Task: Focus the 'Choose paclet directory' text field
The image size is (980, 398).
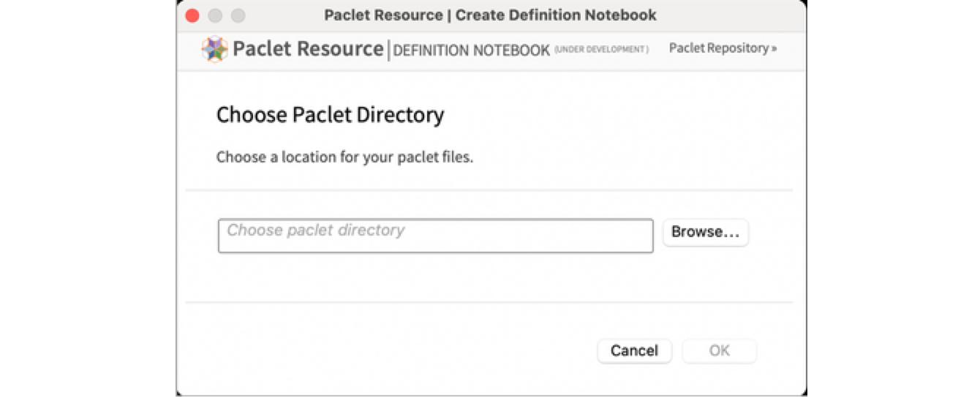Action: 435,236
